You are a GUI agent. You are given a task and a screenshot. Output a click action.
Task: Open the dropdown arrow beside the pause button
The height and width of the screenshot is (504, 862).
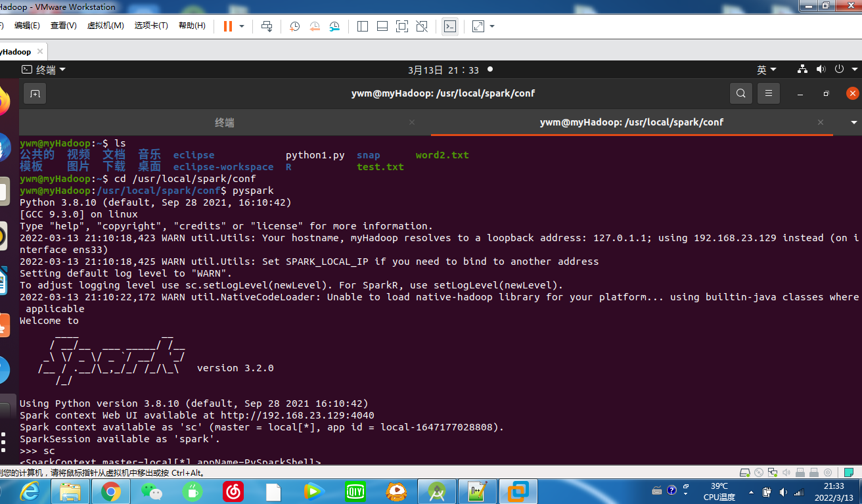pos(242,26)
